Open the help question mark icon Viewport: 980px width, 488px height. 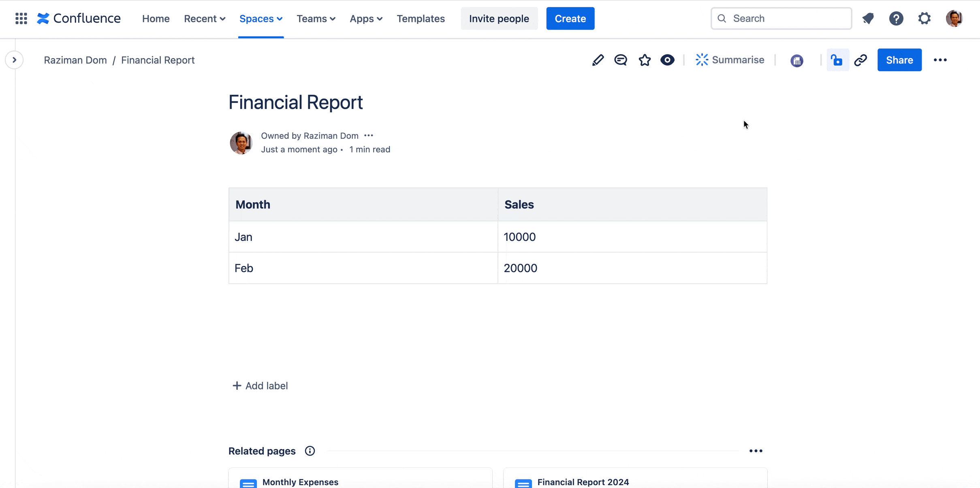[x=896, y=19]
